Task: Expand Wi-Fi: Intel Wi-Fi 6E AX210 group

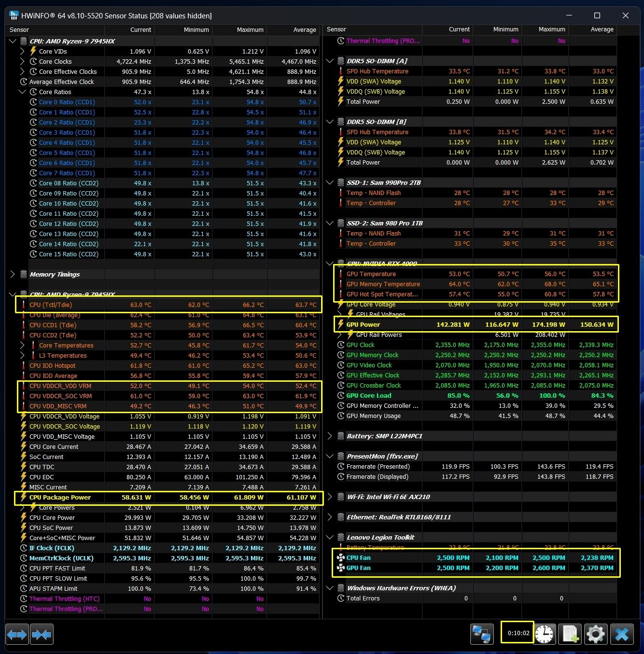Action: click(x=330, y=497)
